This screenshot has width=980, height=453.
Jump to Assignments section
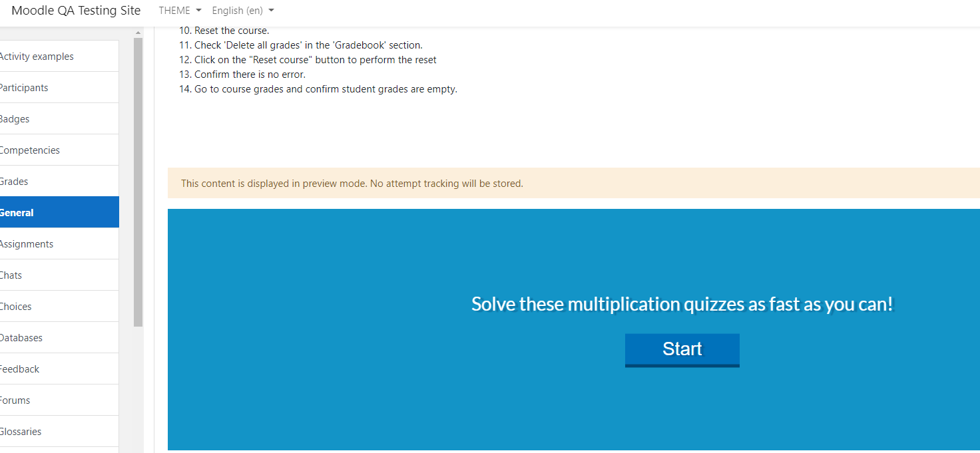click(59, 244)
